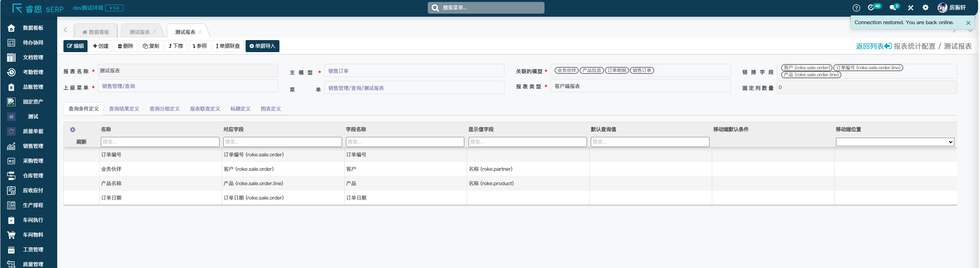Click the 数据看板 home icon in sidebar
980x268 pixels.
point(11,28)
